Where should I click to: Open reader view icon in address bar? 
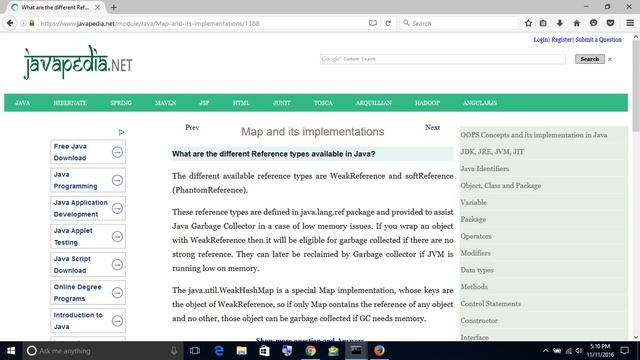[373, 23]
